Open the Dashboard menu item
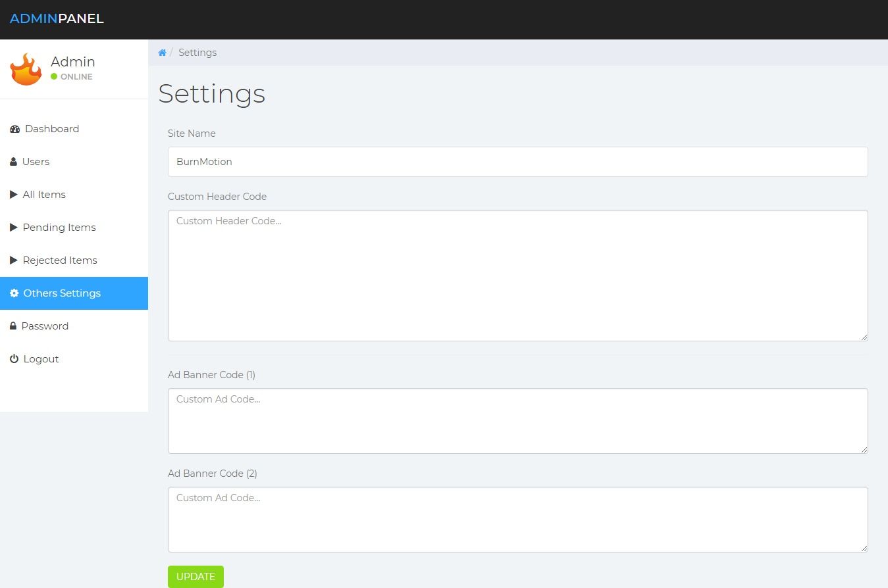Viewport: 888px width, 588px height. [x=52, y=129]
